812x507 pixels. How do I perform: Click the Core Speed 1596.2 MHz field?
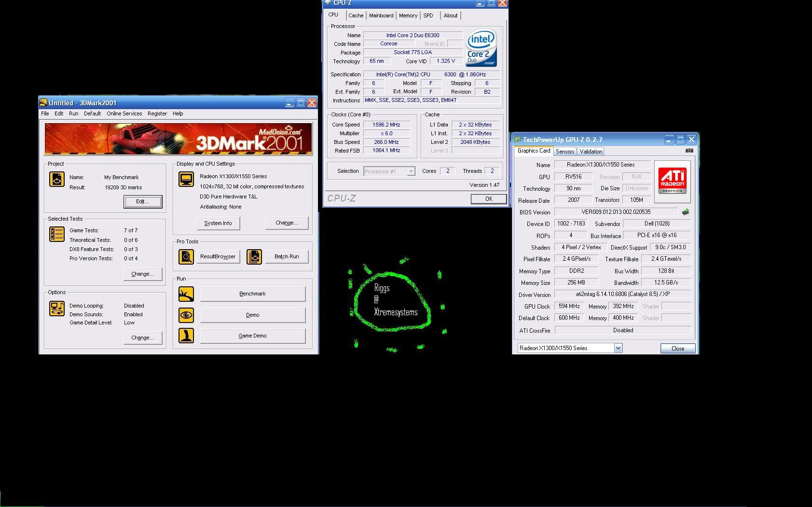click(x=386, y=125)
